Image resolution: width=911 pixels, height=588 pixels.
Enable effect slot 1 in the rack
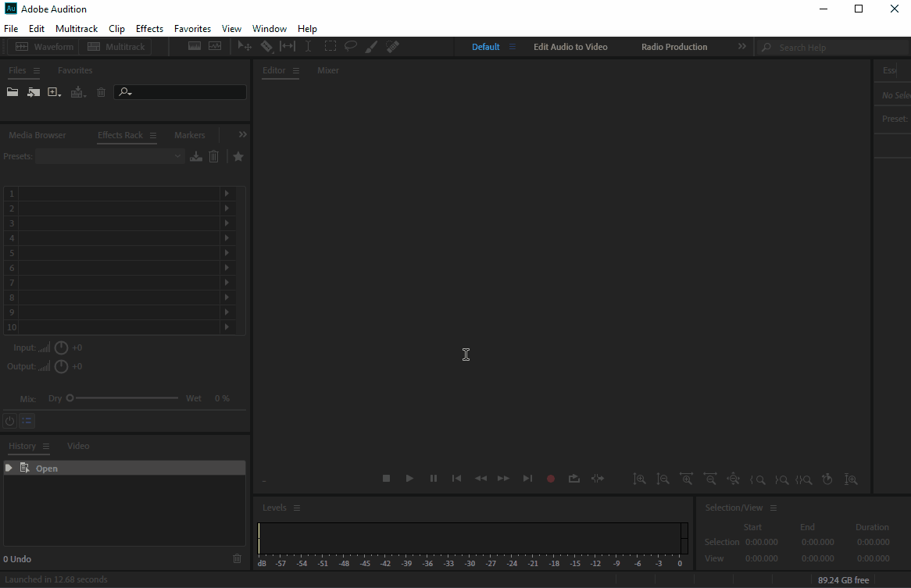tap(11, 193)
